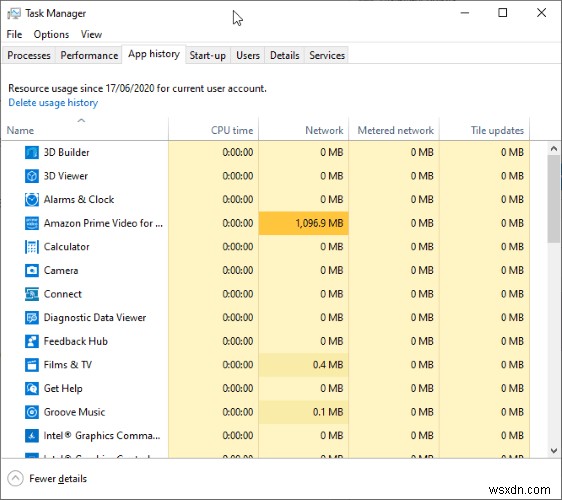The width and height of the screenshot is (562, 500).
Task: Select the Intel® Graphics Comma... row name
Action: coord(102,436)
